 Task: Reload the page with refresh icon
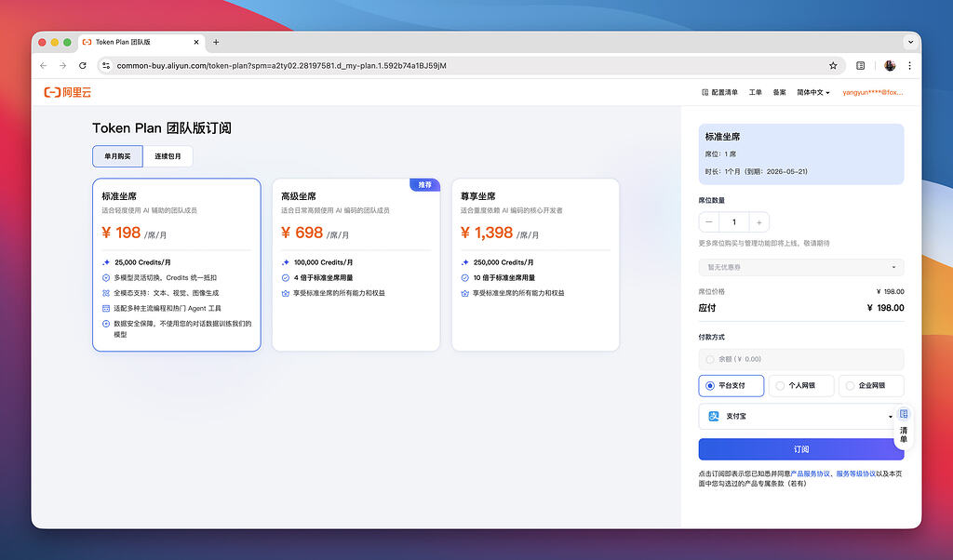point(83,66)
